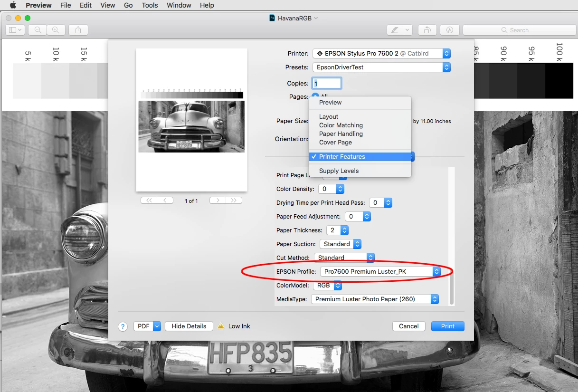Viewport: 578px width, 392px height.
Task: Open the Paper Suction dropdown
Action: [340, 244]
